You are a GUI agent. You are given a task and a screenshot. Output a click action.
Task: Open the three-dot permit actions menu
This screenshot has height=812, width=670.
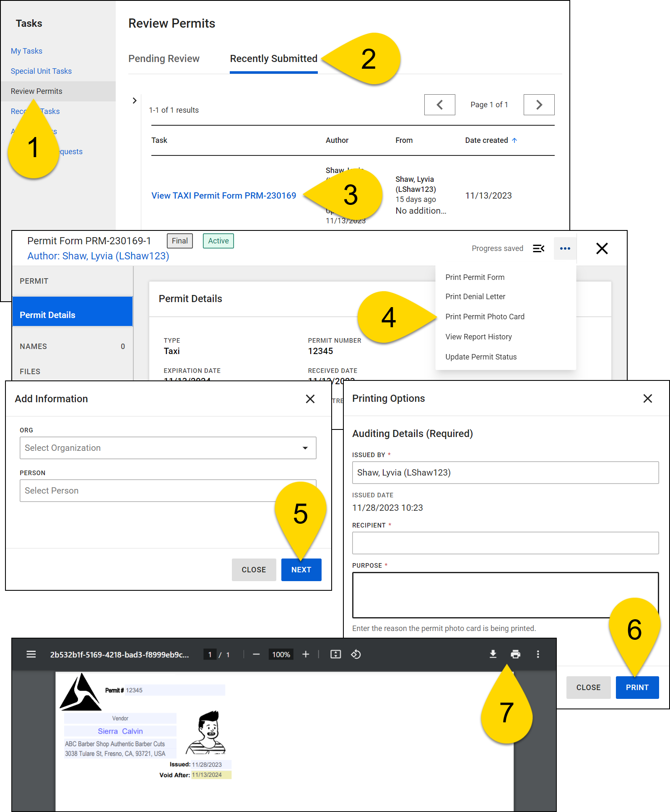click(565, 248)
